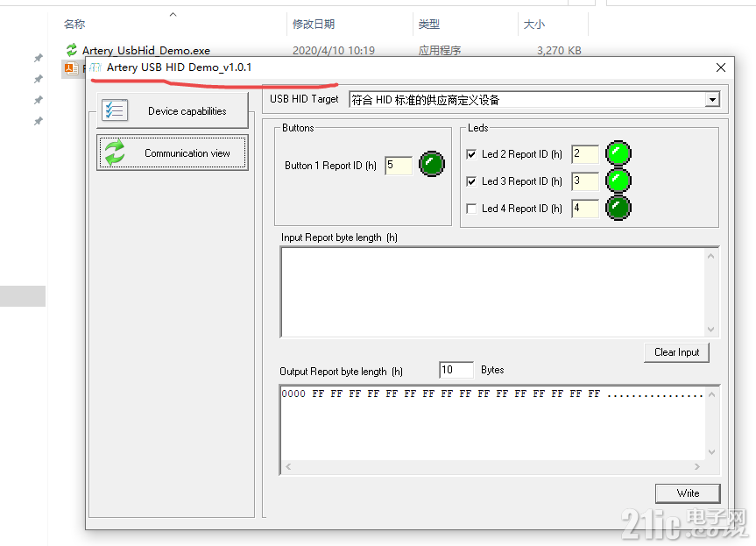Image resolution: width=756 pixels, height=546 pixels.
Task: Click the Artery_UsbHid_Demo.exe file icon
Action: click(71, 49)
